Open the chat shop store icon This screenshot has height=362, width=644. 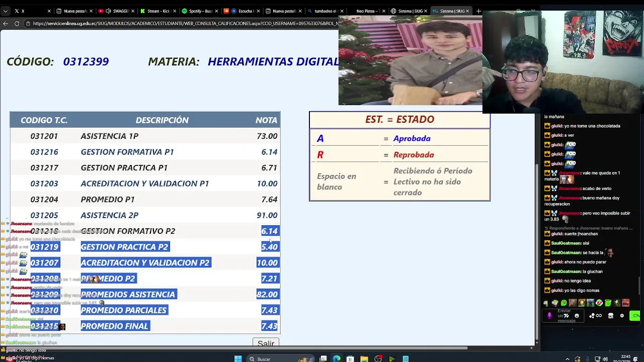tap(611, 316)
